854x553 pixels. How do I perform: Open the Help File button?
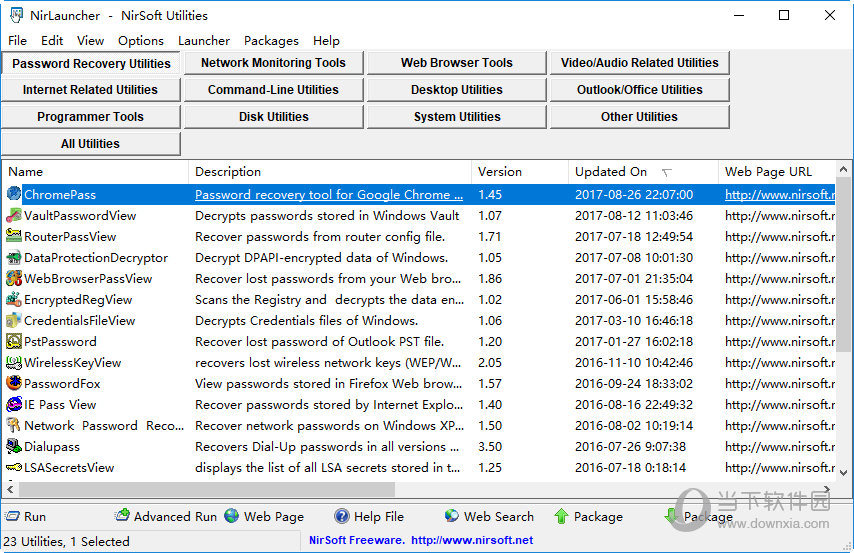coord(369,516)
